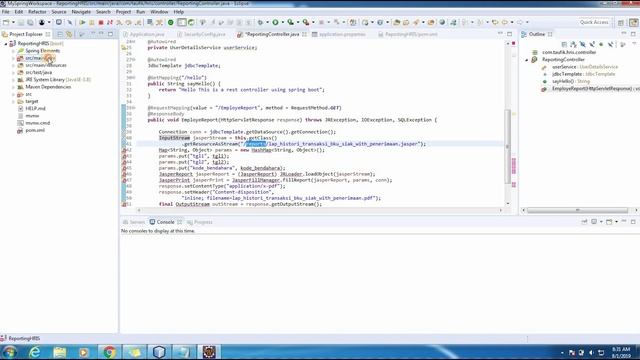Click Collapse All icon in Project Explorer toolbar
Image resolution: width=640 pixels, height=360 pixels.
click(x=60, y=34)
